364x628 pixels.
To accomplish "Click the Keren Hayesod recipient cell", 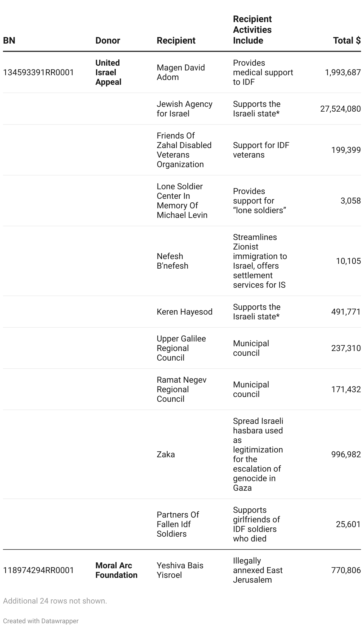I will coord(184,312).
